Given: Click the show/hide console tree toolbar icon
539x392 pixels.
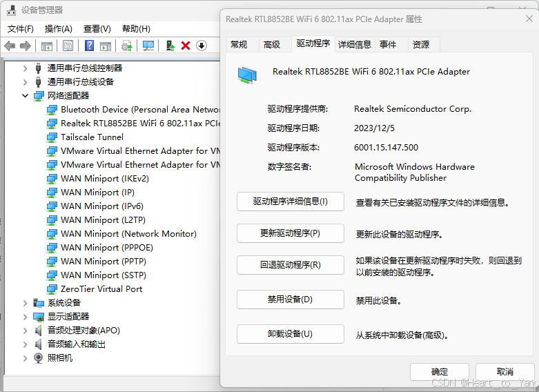Looking at the screenshot, I should coord(47,46).
